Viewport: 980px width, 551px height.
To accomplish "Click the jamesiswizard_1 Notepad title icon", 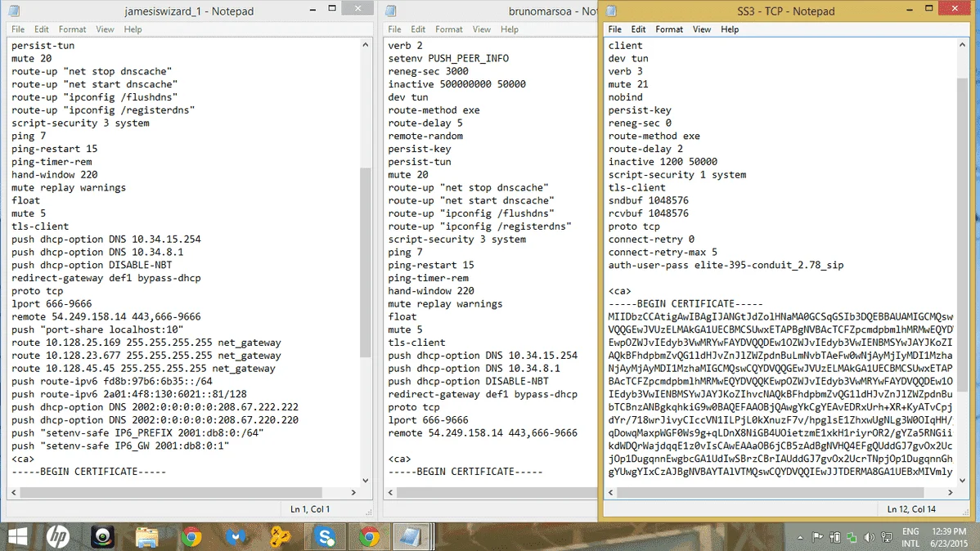I will [x=14, y=11].
